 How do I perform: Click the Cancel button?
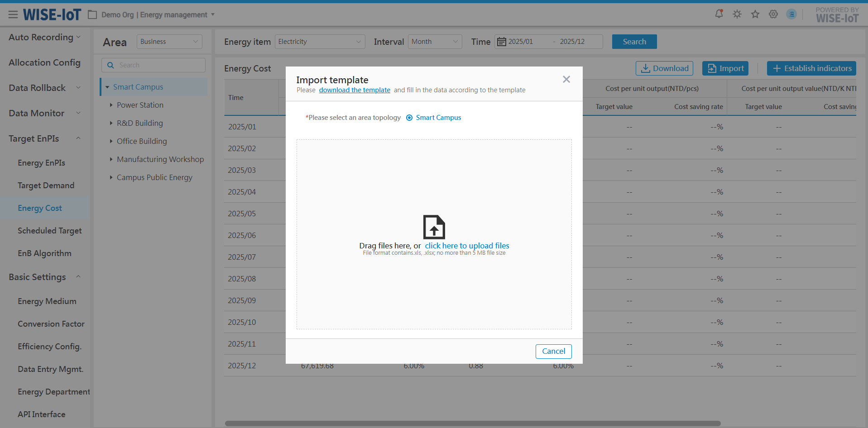tap(553, 351)
